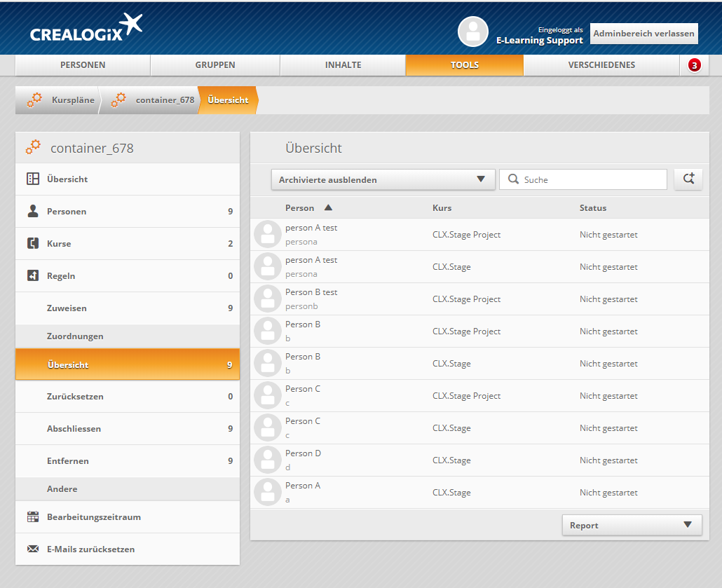Click the Regeln icon in sidebar
Image resolution: width=722 pixels, height=588 pixels.
coord(33,276)
